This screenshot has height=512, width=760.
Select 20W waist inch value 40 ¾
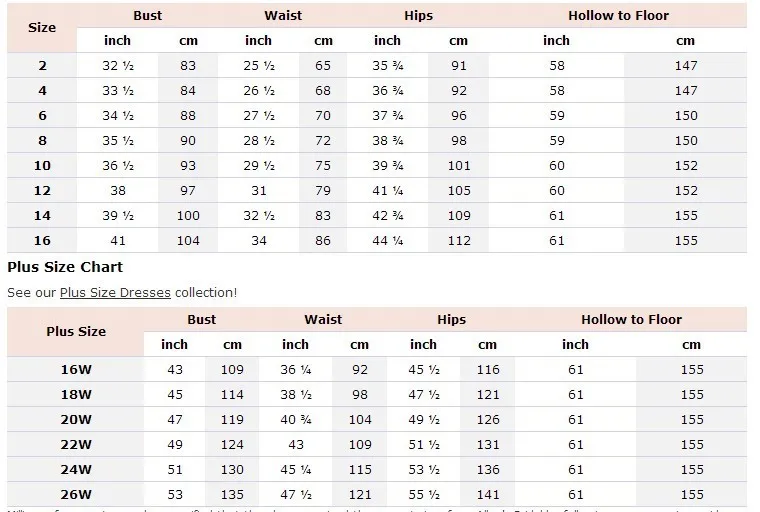point(295,419)
